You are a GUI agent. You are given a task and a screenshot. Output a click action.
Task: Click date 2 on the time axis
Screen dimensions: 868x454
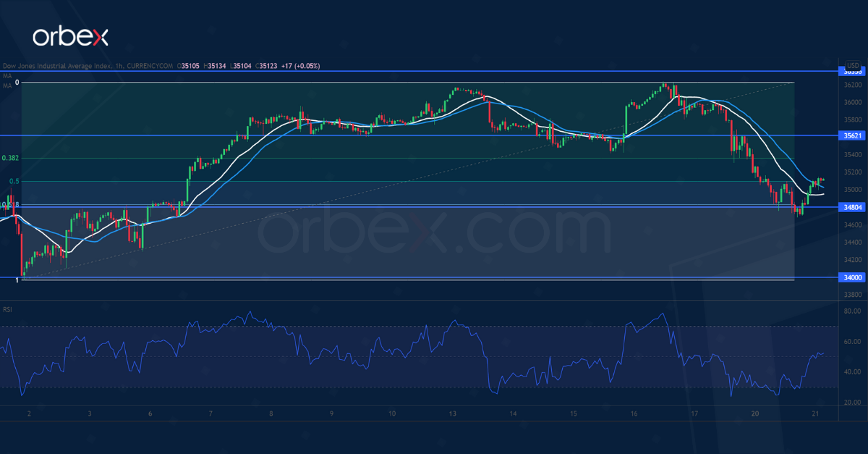point(29,413)
